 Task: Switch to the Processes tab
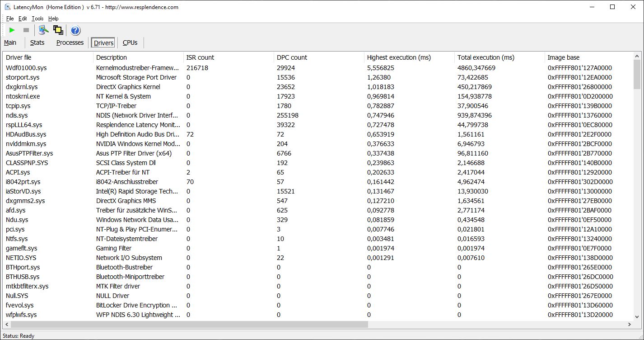click(x=70, y=42)
